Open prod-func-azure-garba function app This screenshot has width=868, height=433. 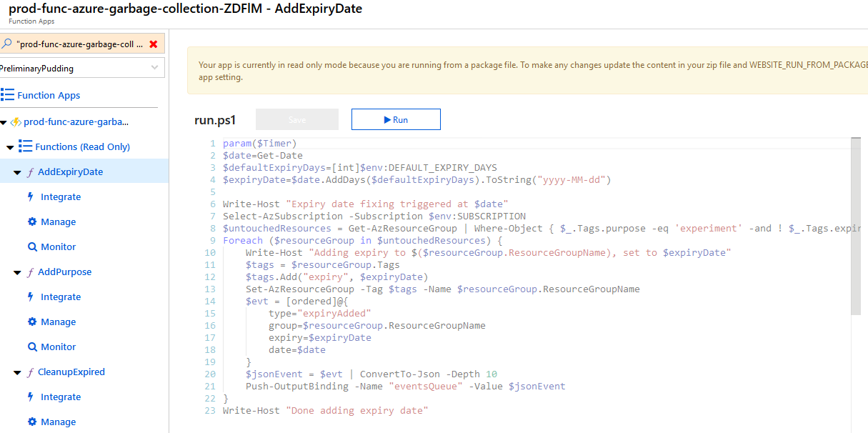(x=76, y=122)
